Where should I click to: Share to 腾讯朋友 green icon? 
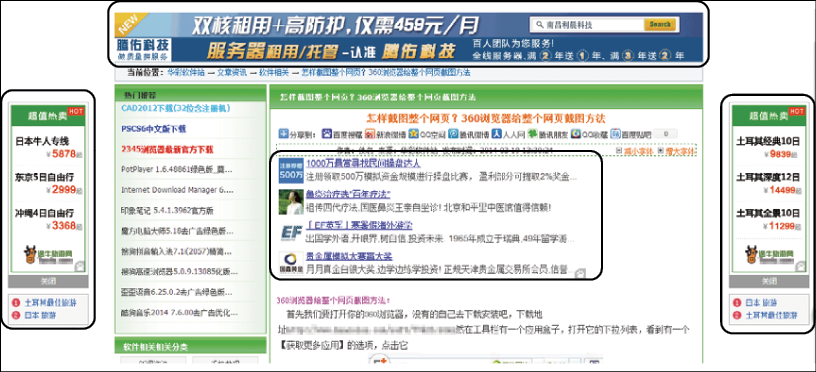533,133
